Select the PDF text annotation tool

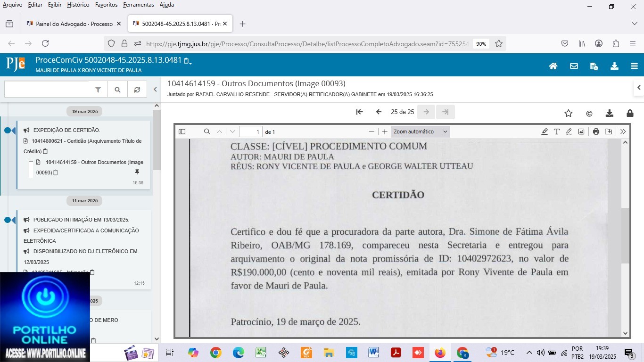[x=557, y=132]
